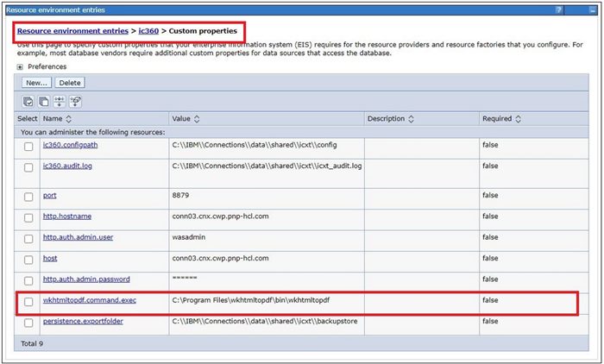Image resolution: width=604 pixels, height=364 pixels.
Task: Click the Select All icon in toolbar
Action: 28,102
